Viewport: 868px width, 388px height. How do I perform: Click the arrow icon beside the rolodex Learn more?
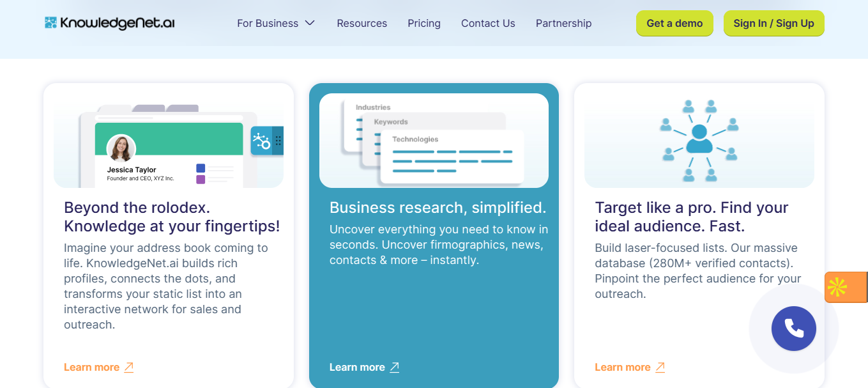point(129,367)
